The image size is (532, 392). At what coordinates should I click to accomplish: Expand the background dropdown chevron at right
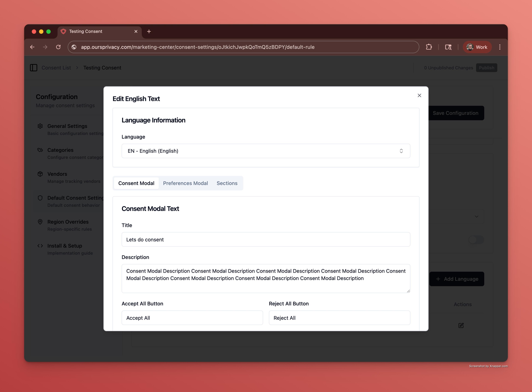point(476,216)
